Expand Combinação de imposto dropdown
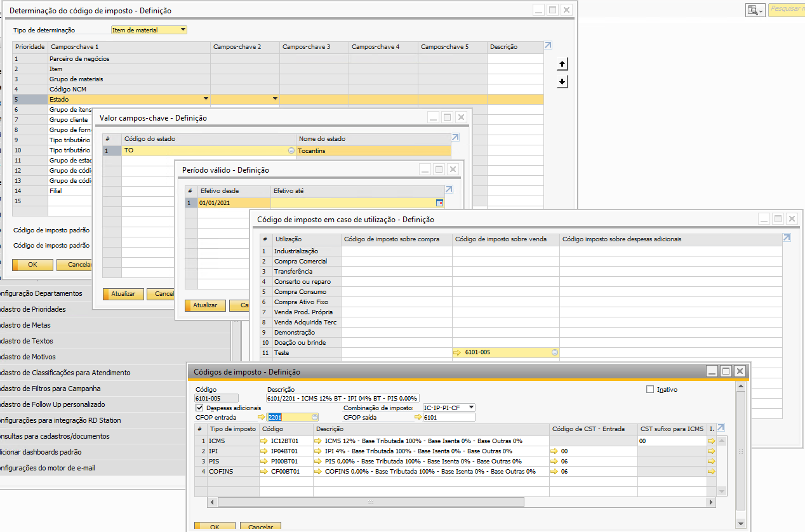Screen dimensions: 805x532 pyautogui.click(x=470, y=408)
